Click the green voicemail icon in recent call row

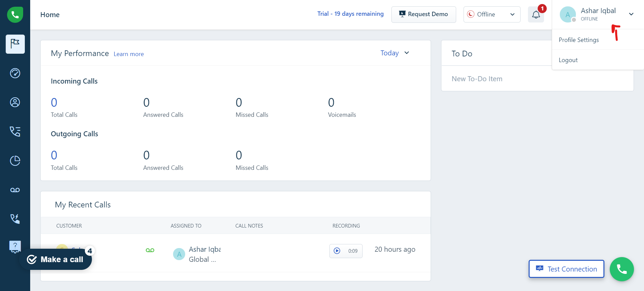[150, 250]
